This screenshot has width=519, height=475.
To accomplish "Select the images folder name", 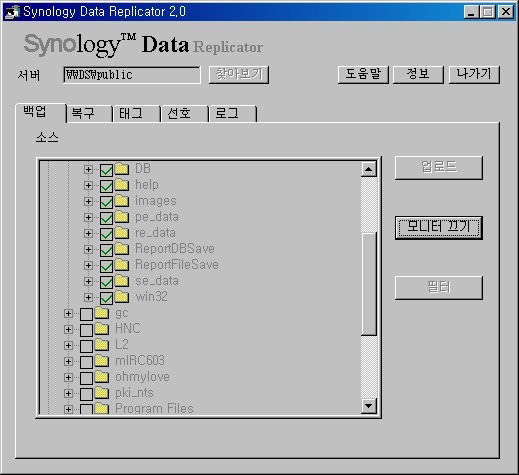I will coord(156,201).
